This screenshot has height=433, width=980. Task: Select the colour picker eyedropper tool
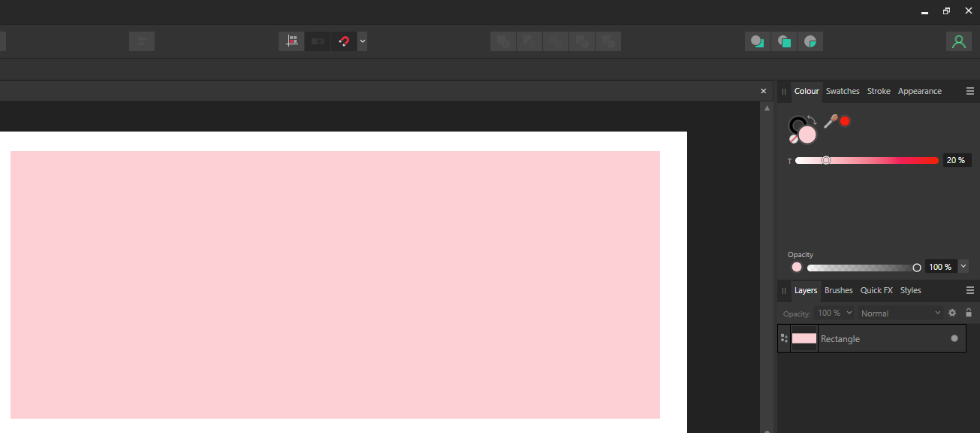(x=832, y=120)
